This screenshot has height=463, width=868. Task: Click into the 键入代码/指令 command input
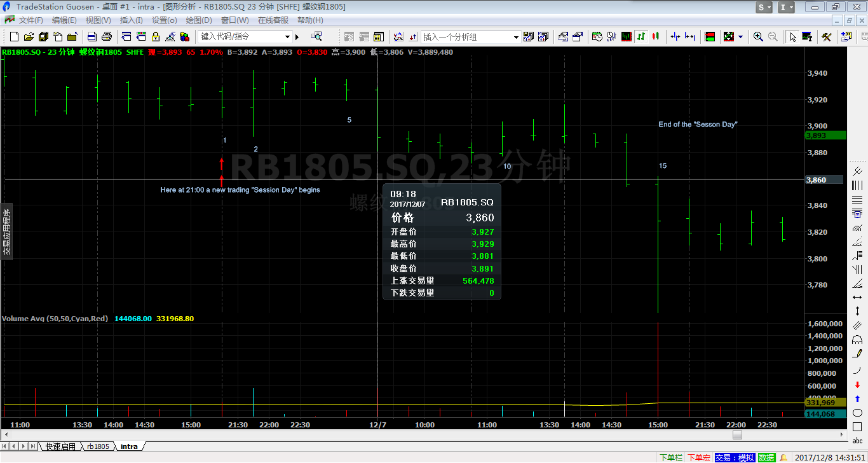[x=240, y=37]
